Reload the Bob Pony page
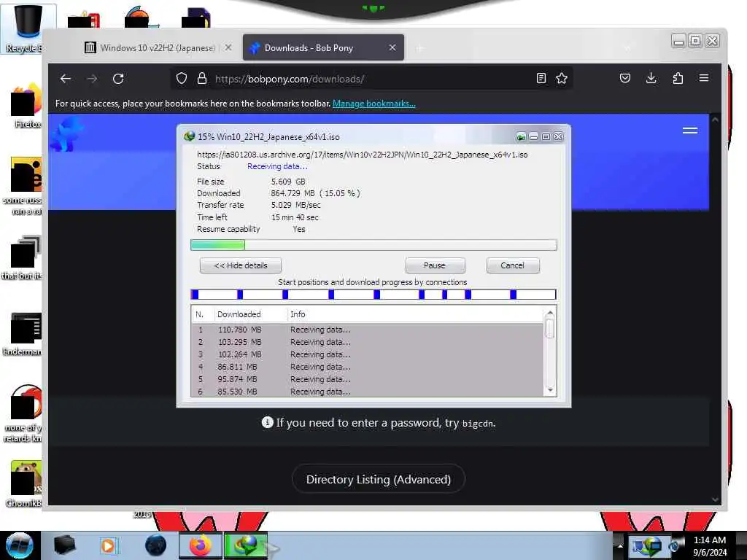Viewport: 747px width, 560px height. tap(118, 79)
